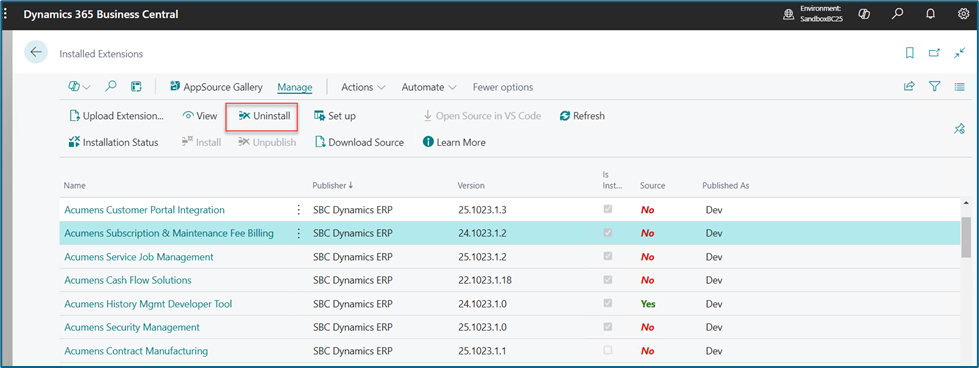Open list in Excel-style analyze view
This screenshot has height=368, width=979.
136,87
